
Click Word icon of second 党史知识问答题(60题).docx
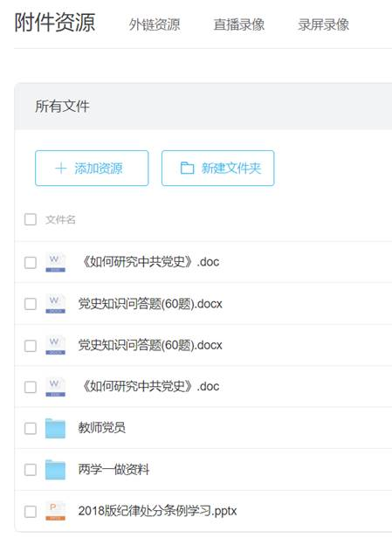click(55, 346)
